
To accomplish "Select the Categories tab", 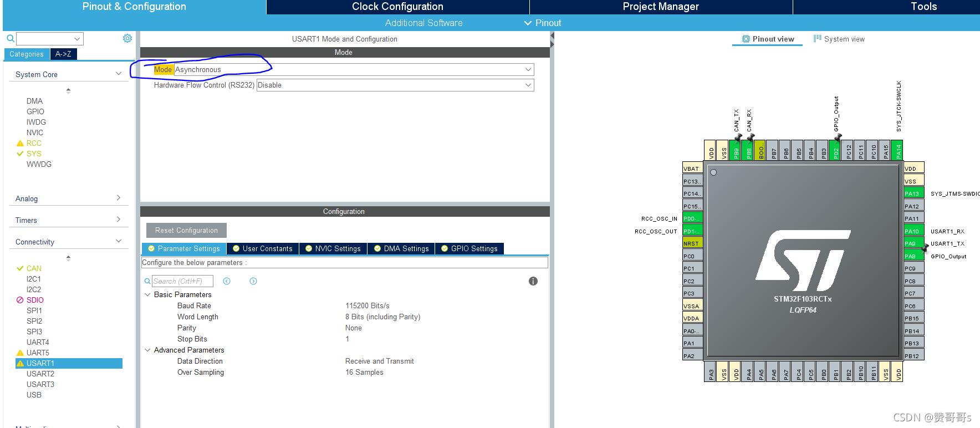I will [x=27, y=54].
